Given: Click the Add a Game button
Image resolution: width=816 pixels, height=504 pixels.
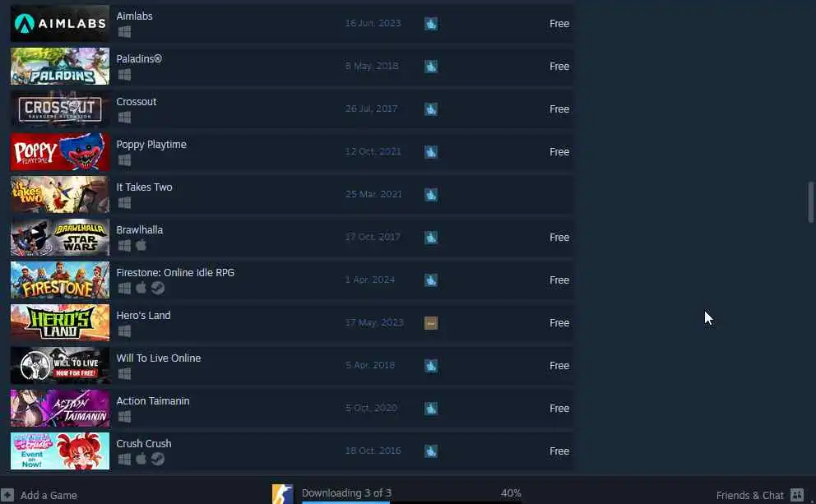Looking at the screenshot, I should [39, 495].
